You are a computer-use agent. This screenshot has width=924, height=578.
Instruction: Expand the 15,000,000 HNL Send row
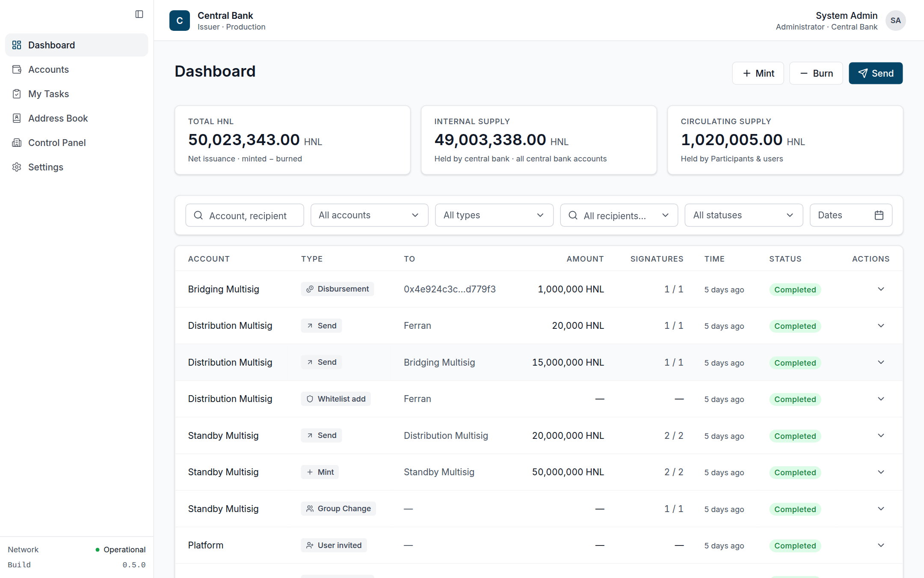coord(881,362)
